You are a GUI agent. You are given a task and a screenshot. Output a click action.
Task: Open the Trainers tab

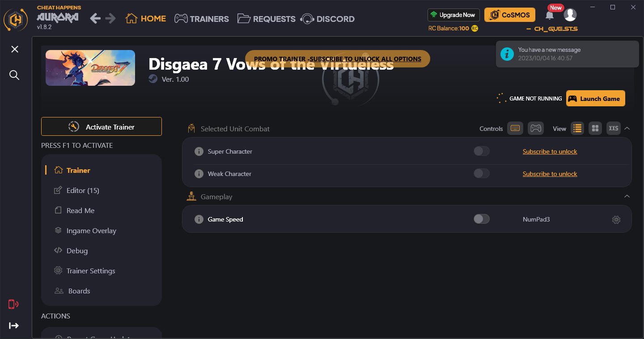coord(202,19)
